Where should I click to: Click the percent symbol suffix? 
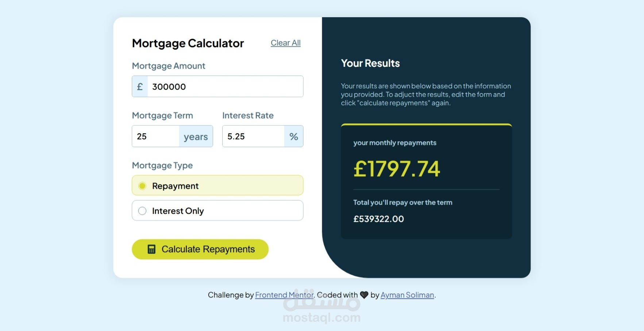294,136
